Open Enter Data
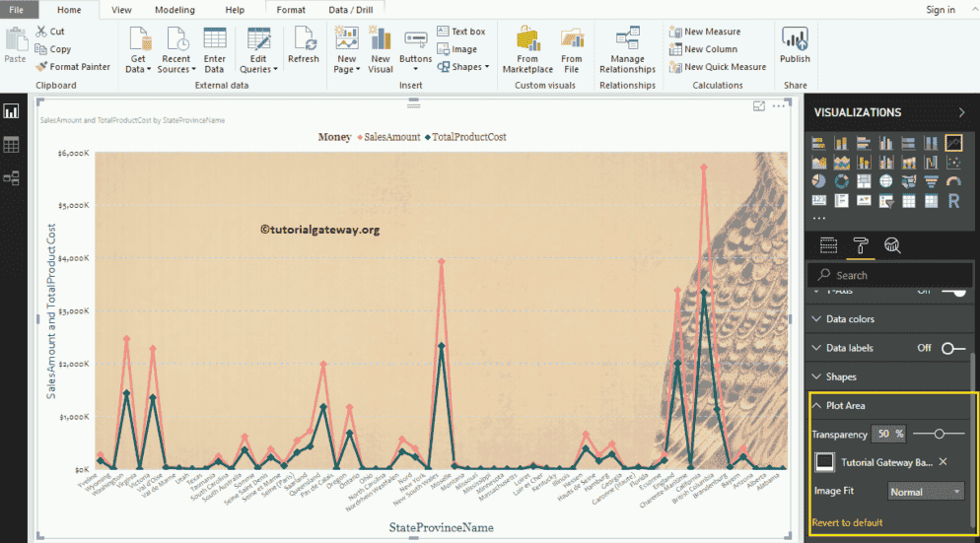The image size is (980, 543). pos(214,50)
